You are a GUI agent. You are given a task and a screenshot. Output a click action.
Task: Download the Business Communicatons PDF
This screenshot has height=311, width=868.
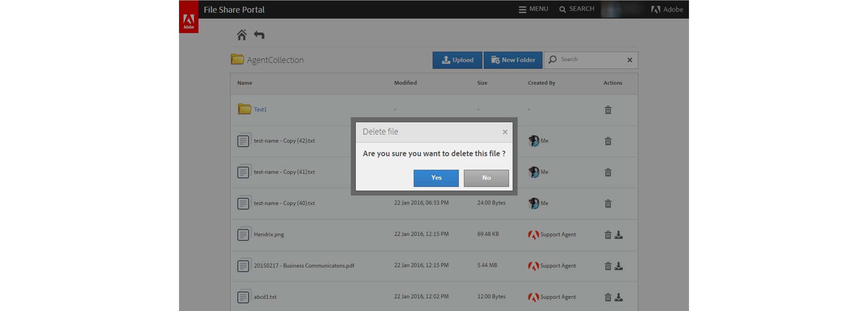[x=619, y=266]
